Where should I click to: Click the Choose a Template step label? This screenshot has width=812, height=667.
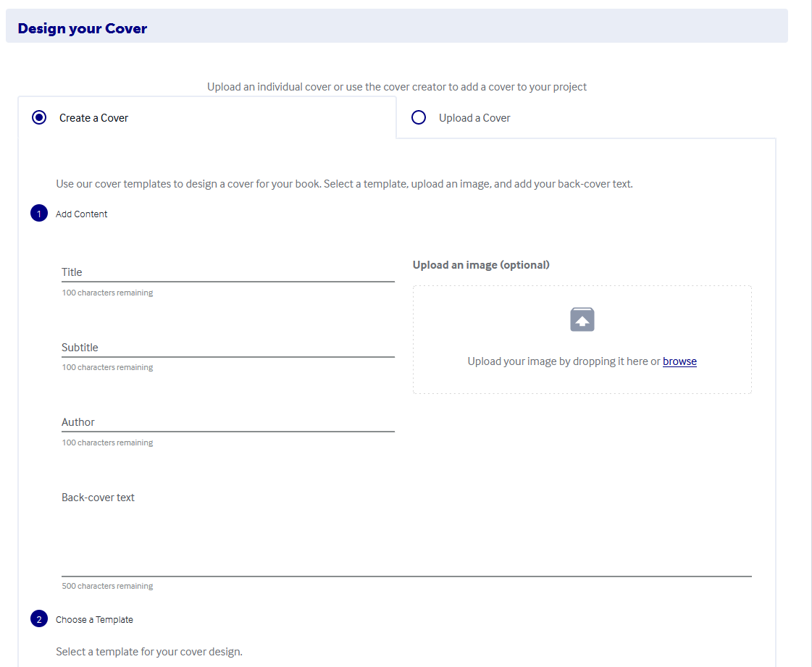pos(94,619)
